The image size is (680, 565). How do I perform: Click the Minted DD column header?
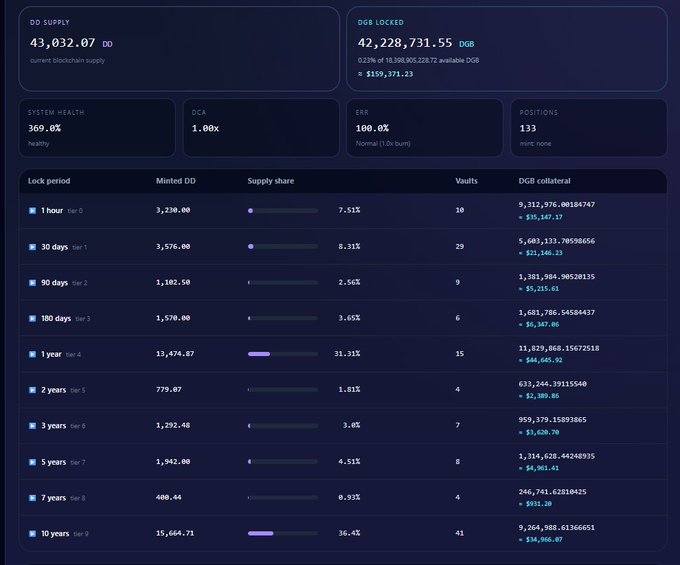pyautogui.click(x=176, y=181)
